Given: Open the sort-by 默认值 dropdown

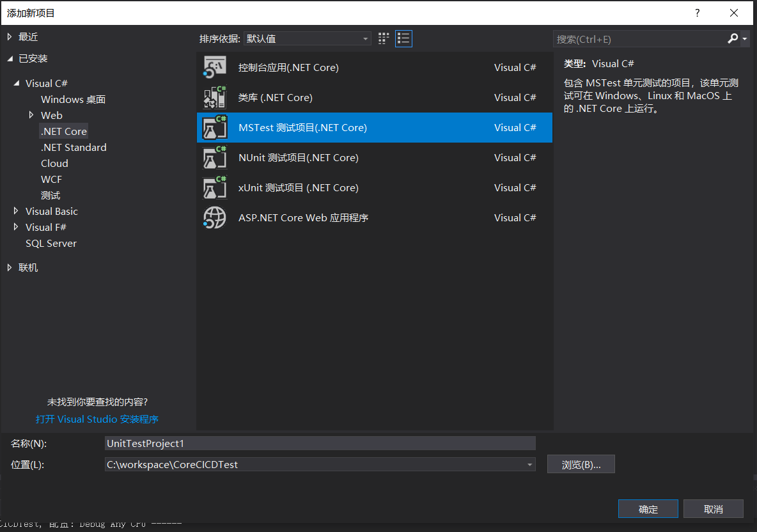Looking at the screenshot, I should point(308,39).
